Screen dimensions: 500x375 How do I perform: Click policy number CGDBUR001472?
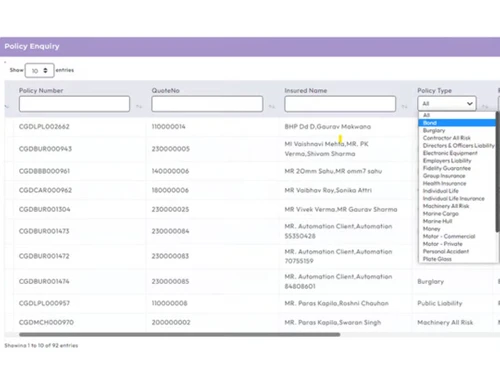[44, 256]
